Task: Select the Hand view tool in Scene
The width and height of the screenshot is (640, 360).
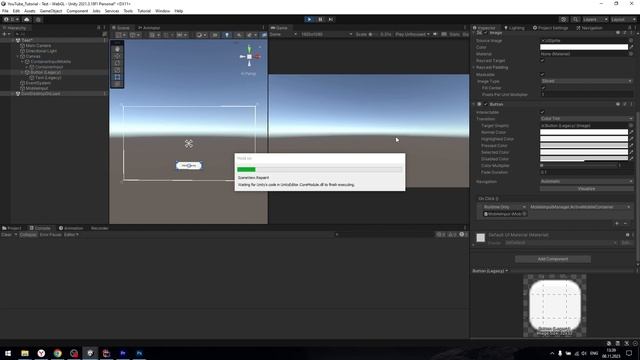Action: pyautogui.click(x=118, y=49)
